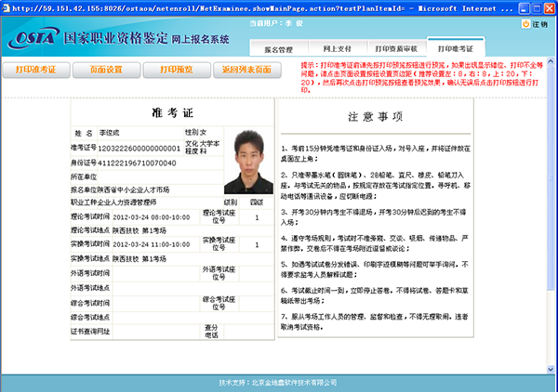Click admission number 1203222600000000001
This screenshot has width=558, height=392.
[x=139, y=149]
